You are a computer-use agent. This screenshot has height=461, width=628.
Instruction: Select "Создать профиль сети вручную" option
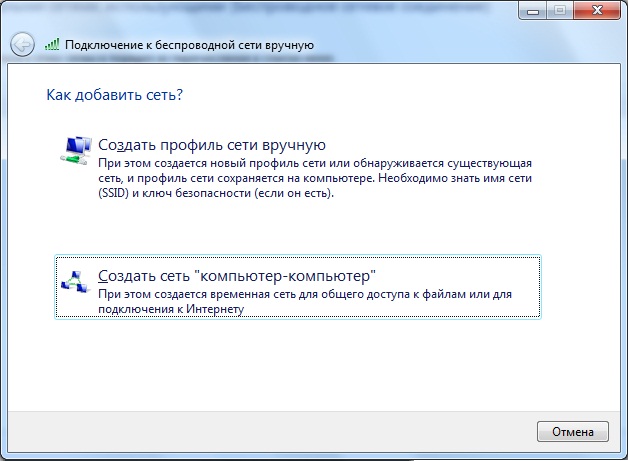[x=212, y=145]
